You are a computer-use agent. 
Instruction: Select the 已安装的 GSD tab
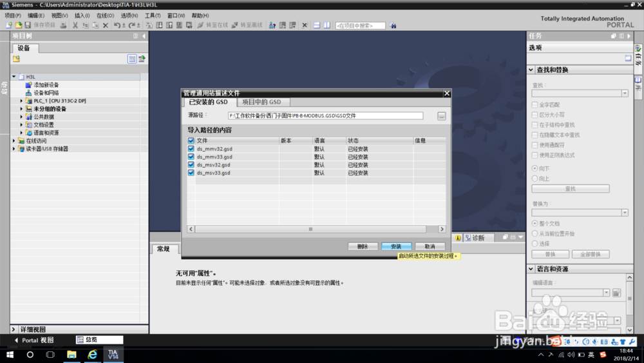click(x=208, y=102)
